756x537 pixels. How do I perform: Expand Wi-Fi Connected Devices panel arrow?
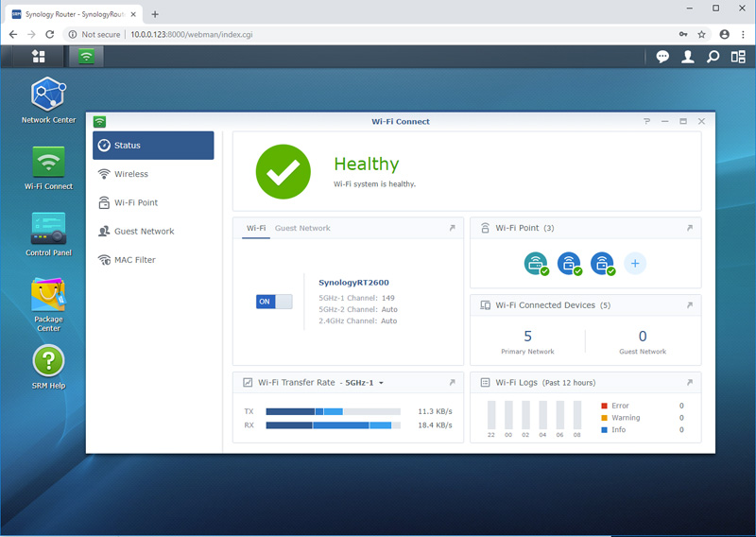click(x=689, y=305)
